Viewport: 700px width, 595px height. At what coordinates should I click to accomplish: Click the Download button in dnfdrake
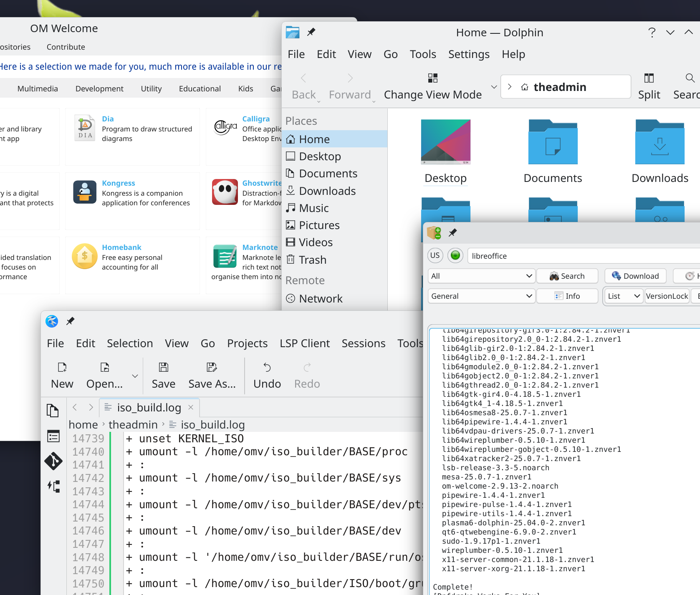tap(635, 276)
